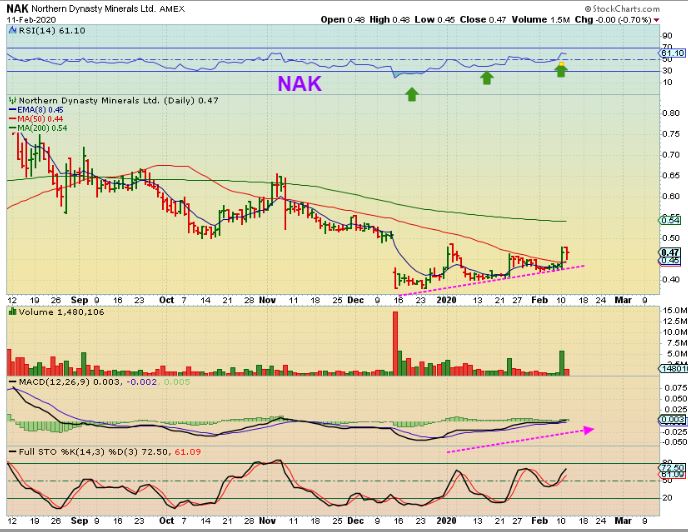Click the chart icon beside the Volume label
Viewport: 688px width, 532px height.
(x=12, y=312)
